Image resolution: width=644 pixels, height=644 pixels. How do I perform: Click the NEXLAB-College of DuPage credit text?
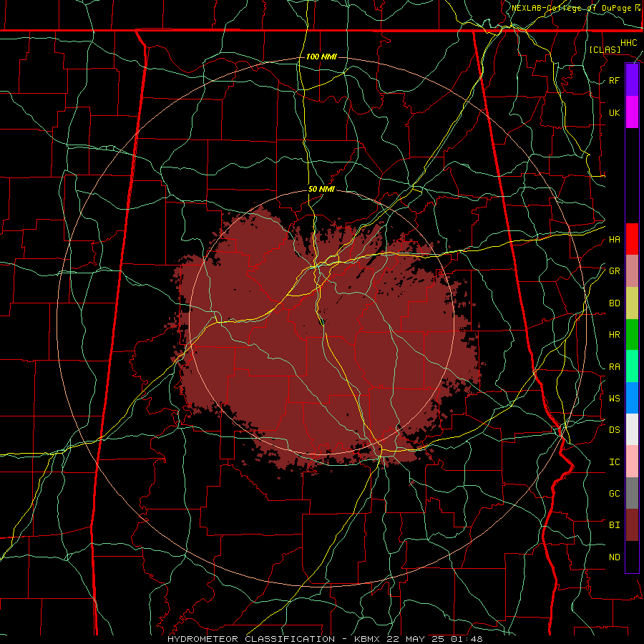tap(572, 8)
